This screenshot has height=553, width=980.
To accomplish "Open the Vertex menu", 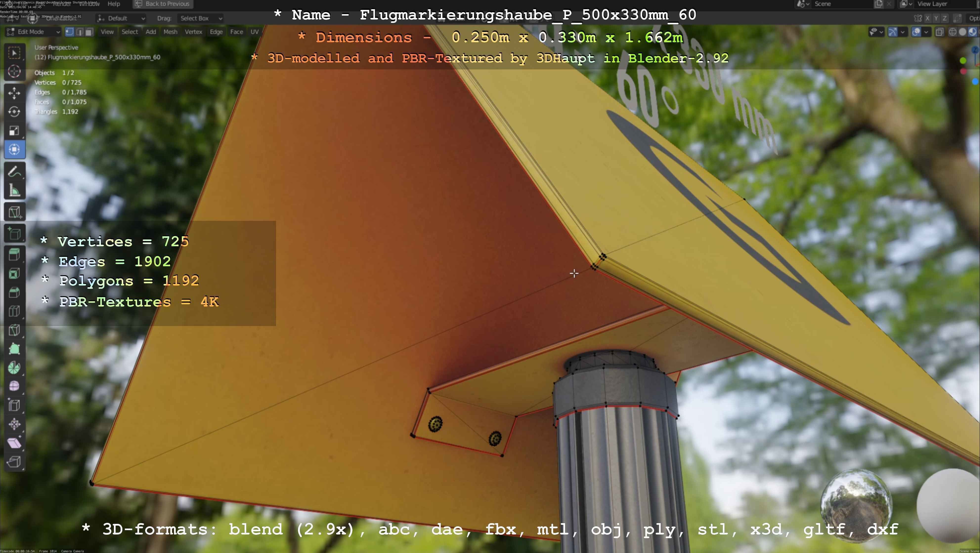I will click(193, 32).
